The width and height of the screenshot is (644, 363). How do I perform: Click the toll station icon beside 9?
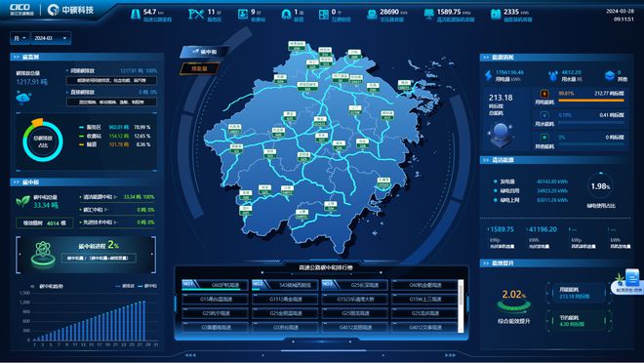(x=243, y=15)
